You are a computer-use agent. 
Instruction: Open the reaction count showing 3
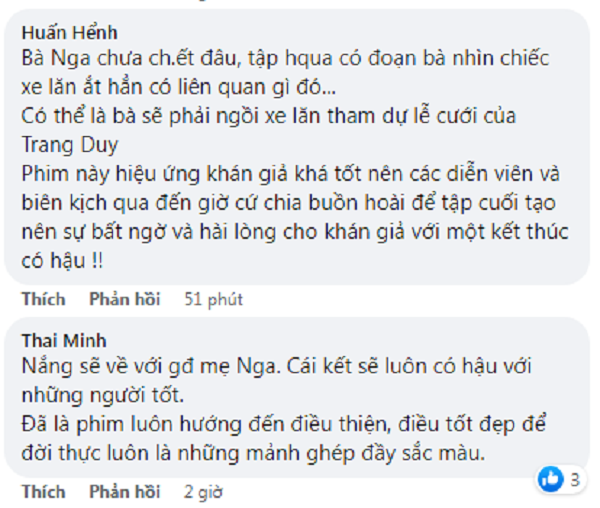(573, 479)
